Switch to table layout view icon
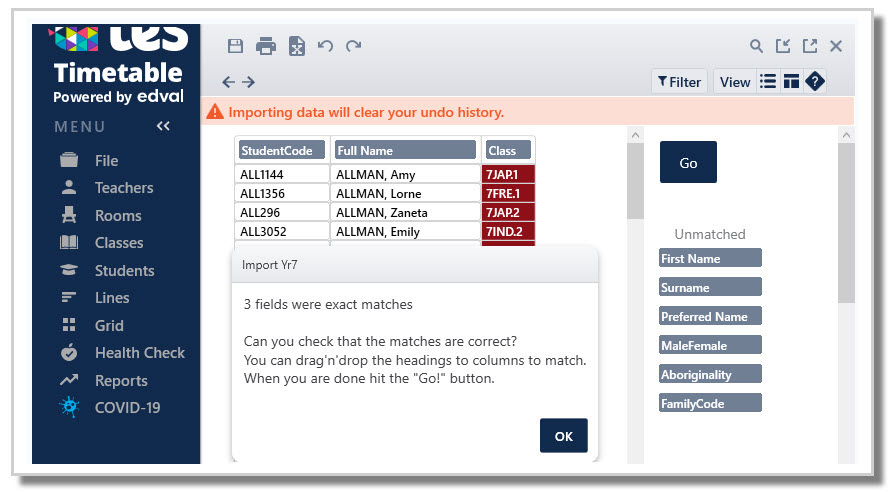888x492 pixels. [x=791, y=82]
